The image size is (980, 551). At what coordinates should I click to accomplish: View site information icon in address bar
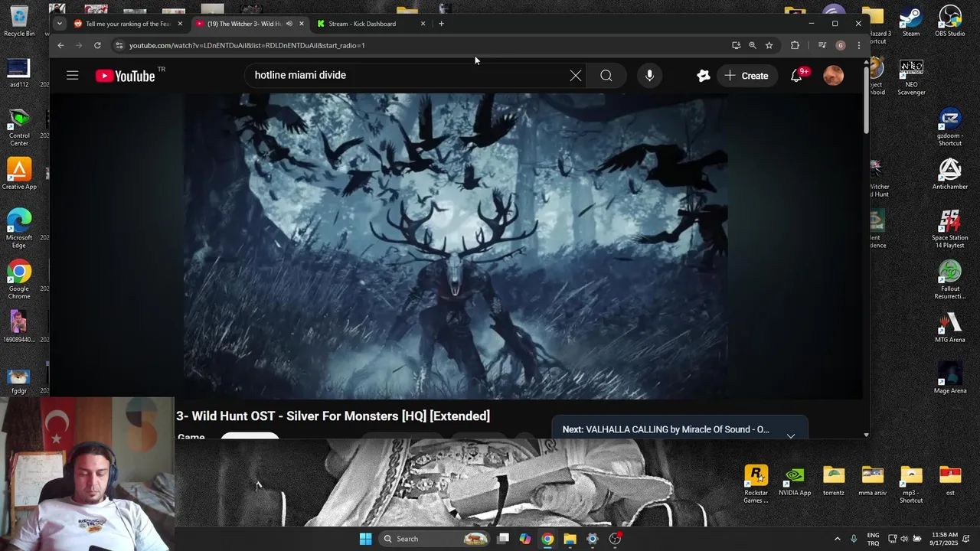[x=119, y=45]
